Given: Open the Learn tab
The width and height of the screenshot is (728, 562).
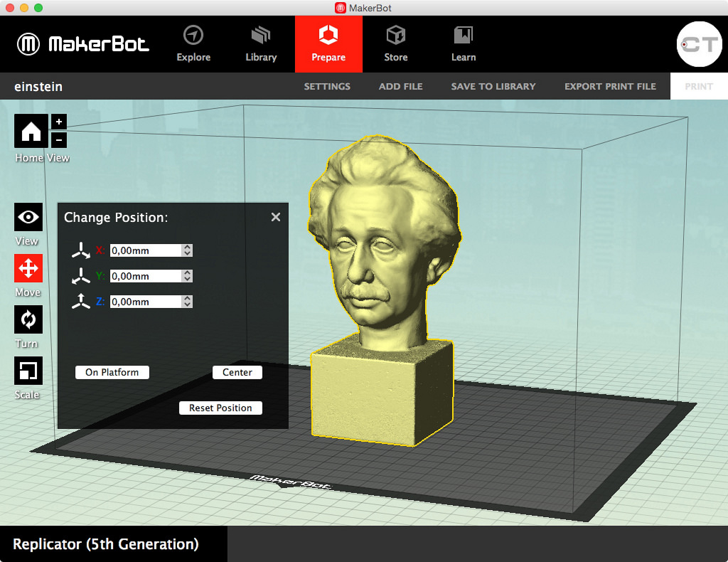Looking at the screenshot, I should click(x=464, y=44).
